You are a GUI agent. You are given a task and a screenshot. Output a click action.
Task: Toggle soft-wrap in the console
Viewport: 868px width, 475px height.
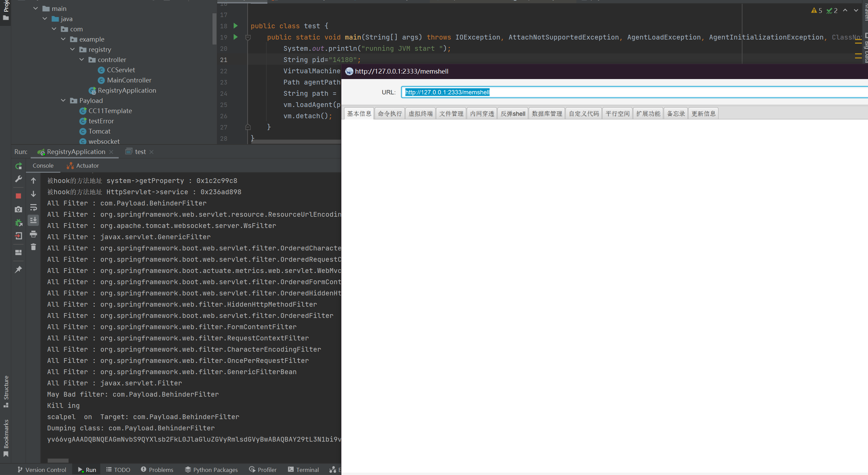click(x=33, y=208)
